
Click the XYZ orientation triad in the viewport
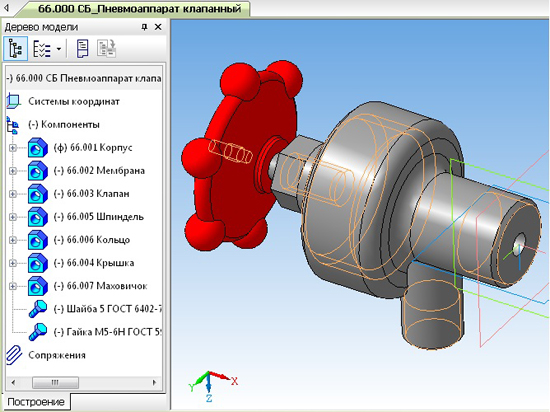click(212, 386)
